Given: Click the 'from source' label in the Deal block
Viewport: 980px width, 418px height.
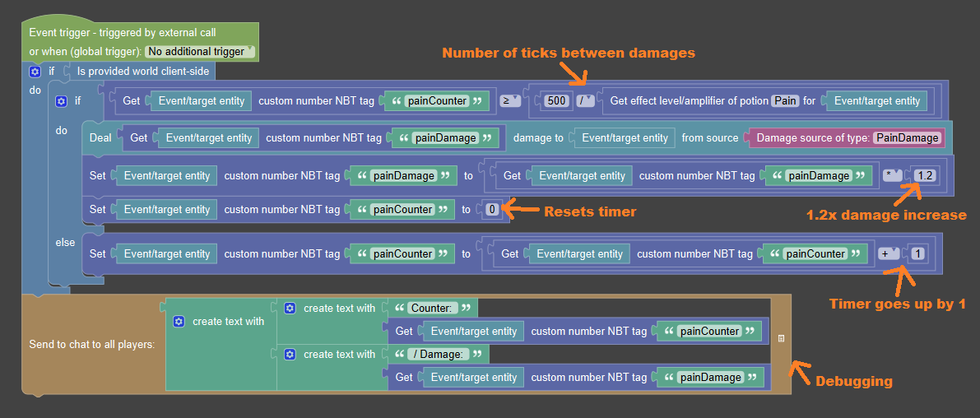Looking at the screenshot, I should 710,138.
